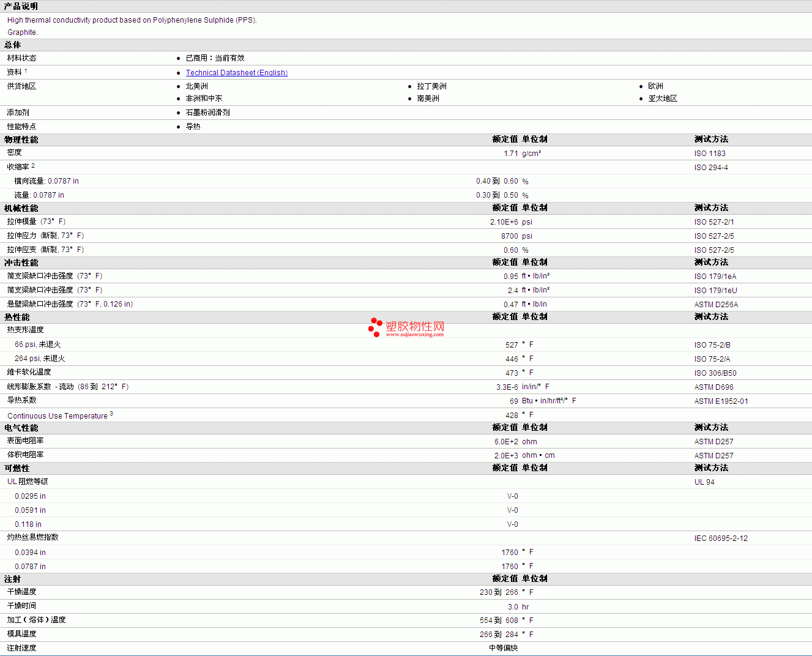This screenshot has height=656, width=812.
Task: Click the "ISO 527-2/1" test method
Action: 714,222
